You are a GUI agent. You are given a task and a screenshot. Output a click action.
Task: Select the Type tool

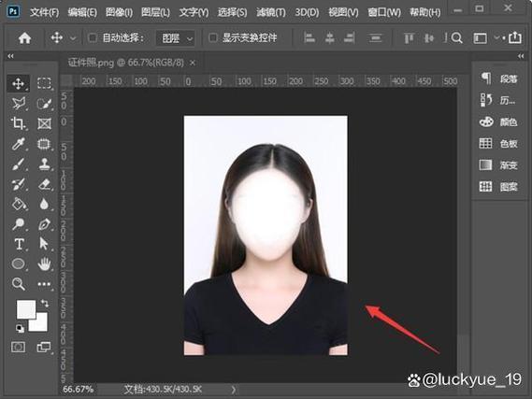coord(19,244)
